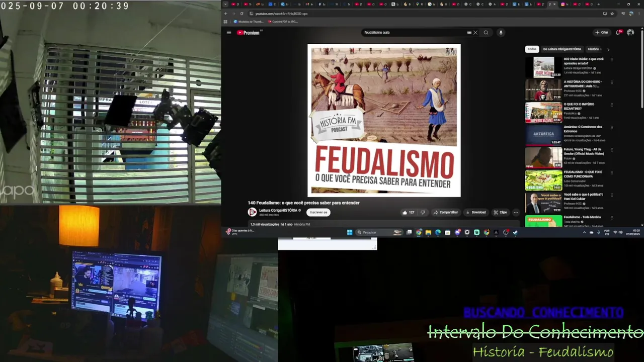The image size is (644, 362).
Task: Open the YouTube hamburger guide menu
Action: pos(228,33)
